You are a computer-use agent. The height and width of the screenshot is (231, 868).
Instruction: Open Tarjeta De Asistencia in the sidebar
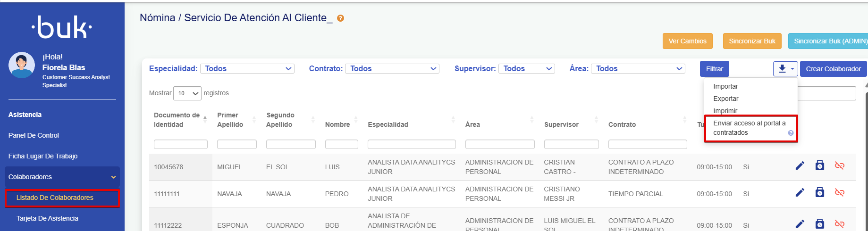click(x=47, y=218)
